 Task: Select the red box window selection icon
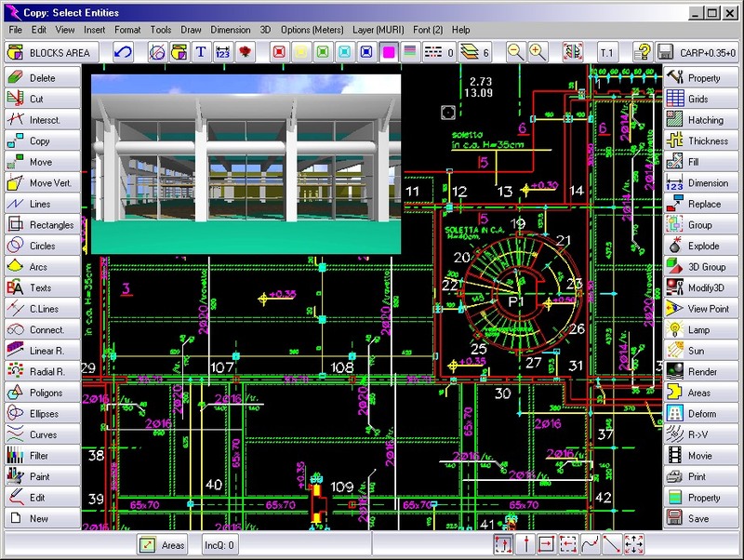pos(547,544)
